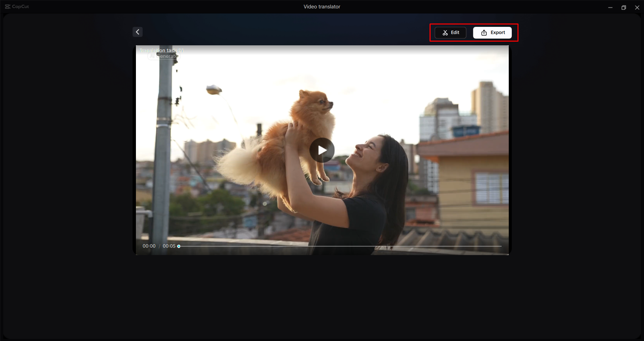Click the middle of the video progress slider
The height and width of the screenshot is (341, 644).
point(341,246)
